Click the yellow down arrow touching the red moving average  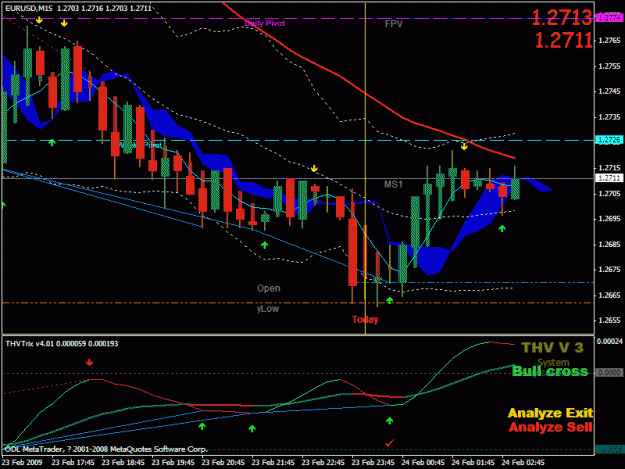tap(464, 147)
